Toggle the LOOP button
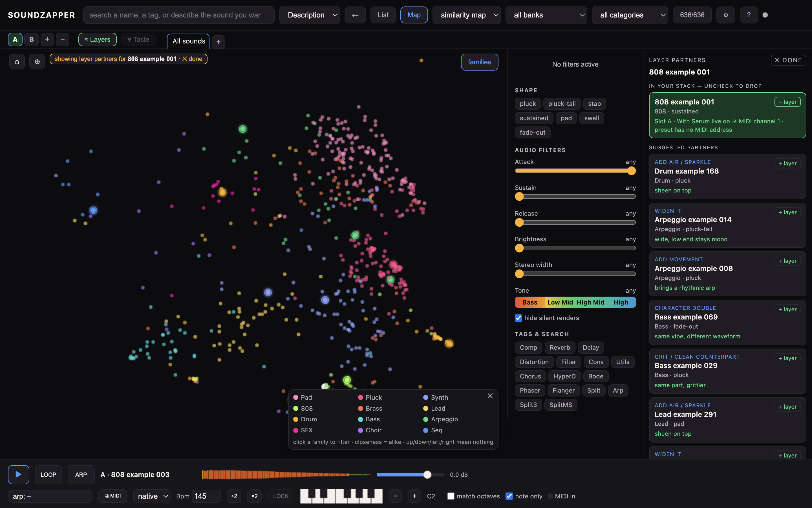Image resolution: width=812 pixels, height=508 pixels. tap(48, 474)
